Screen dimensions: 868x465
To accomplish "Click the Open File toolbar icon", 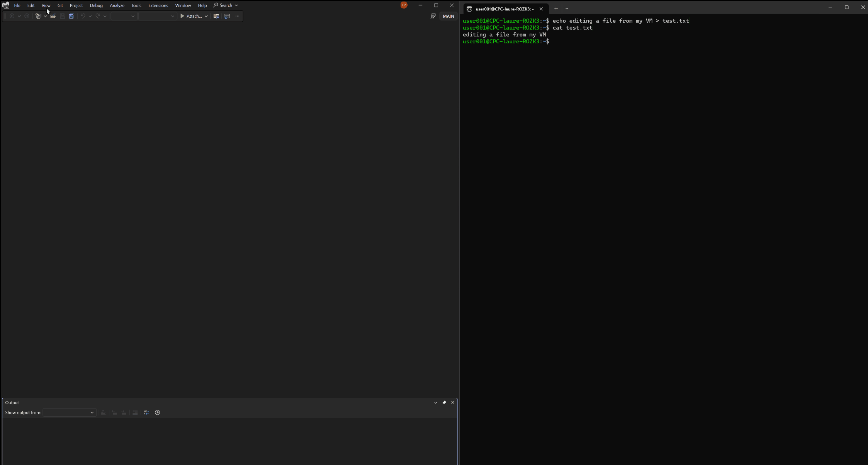I will pos(52,16).
